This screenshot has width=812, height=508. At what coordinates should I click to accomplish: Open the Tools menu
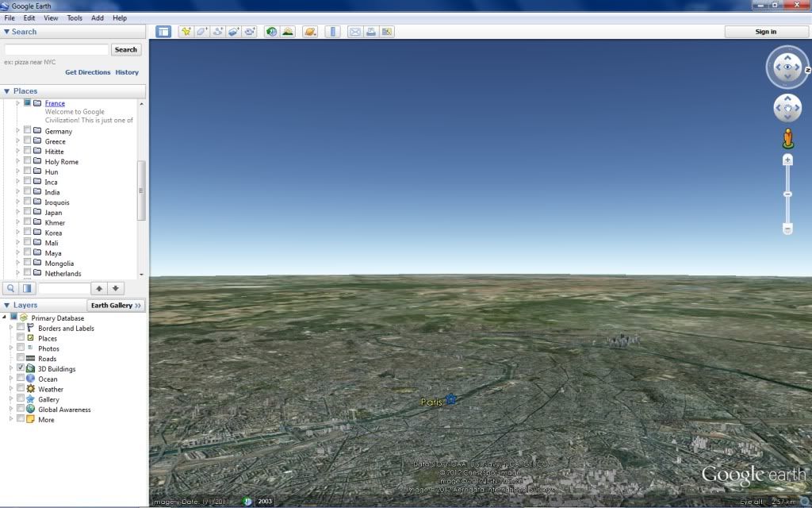[x=75, y=17]
